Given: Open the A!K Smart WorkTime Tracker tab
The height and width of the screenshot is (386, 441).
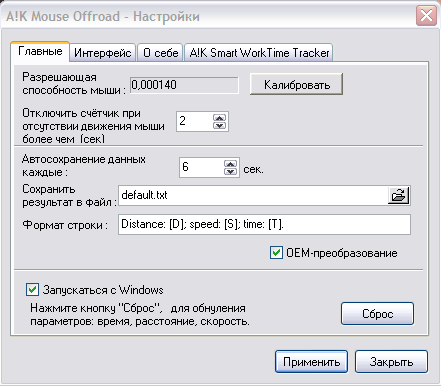Looking at the screenshot, I should click(259, 53).
